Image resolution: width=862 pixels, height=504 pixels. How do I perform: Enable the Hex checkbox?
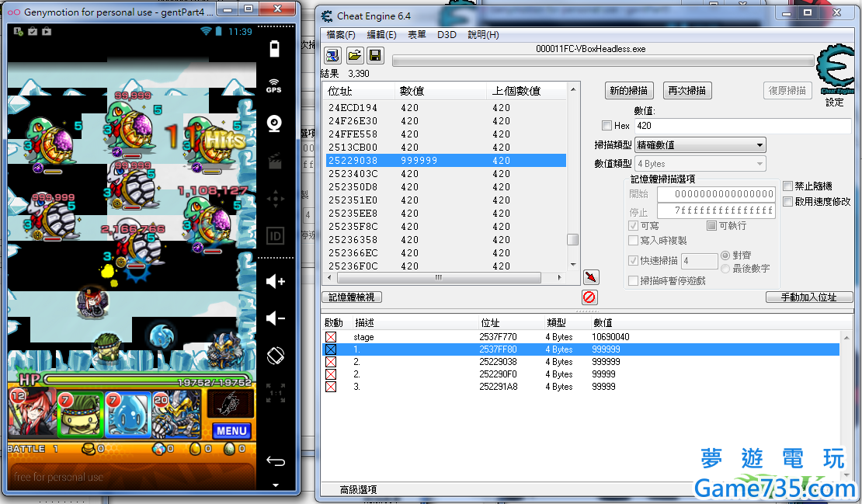607,126
